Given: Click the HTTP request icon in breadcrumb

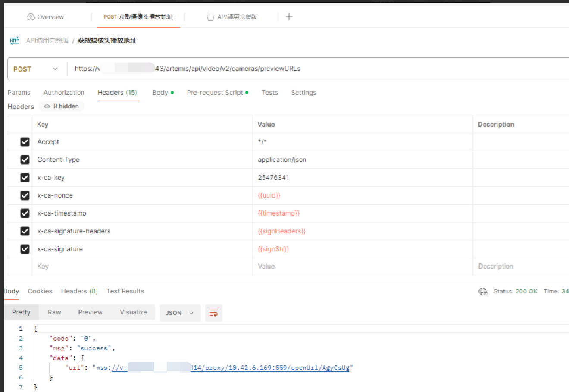Looking at the screenshot, I should pyautogui.click(x=15, y=41).
